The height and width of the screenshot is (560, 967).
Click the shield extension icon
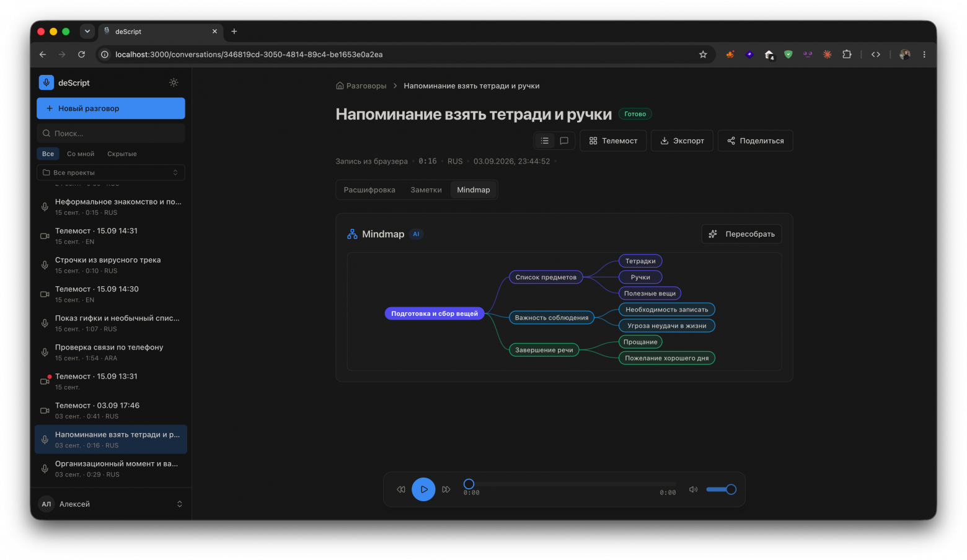click(x=788, y=55)
